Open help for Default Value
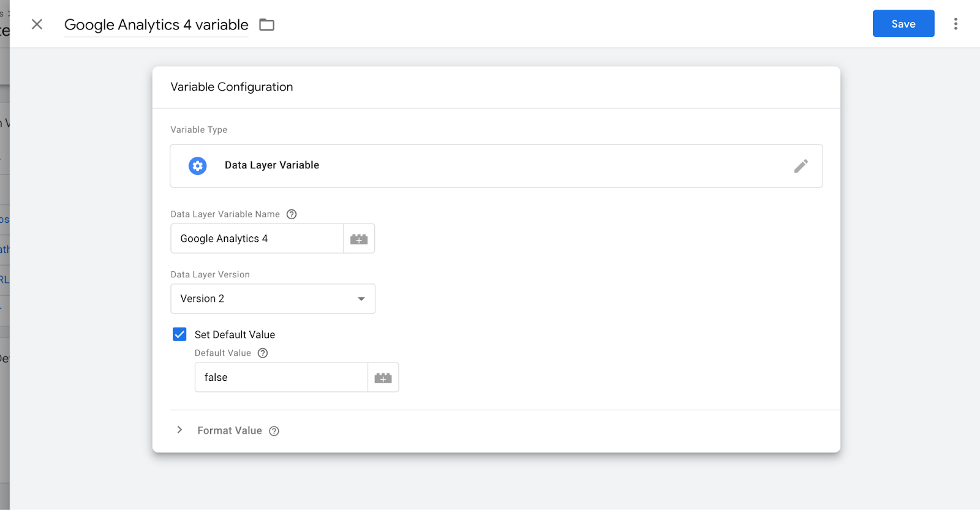Screen dimensions: 980x510 coord(263,353)
